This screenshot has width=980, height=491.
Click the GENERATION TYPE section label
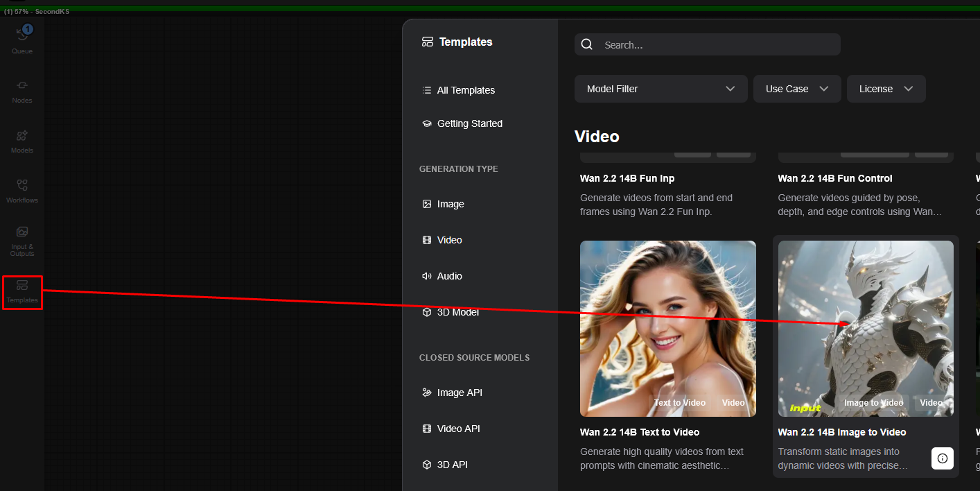[x=459, y=169]
